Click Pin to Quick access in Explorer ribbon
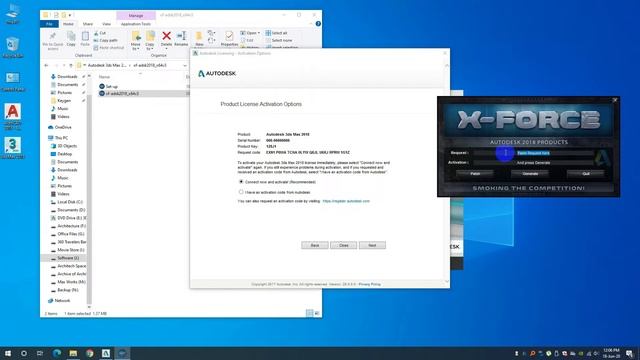This screenshot has width=640, height=360. click(53, 40)
